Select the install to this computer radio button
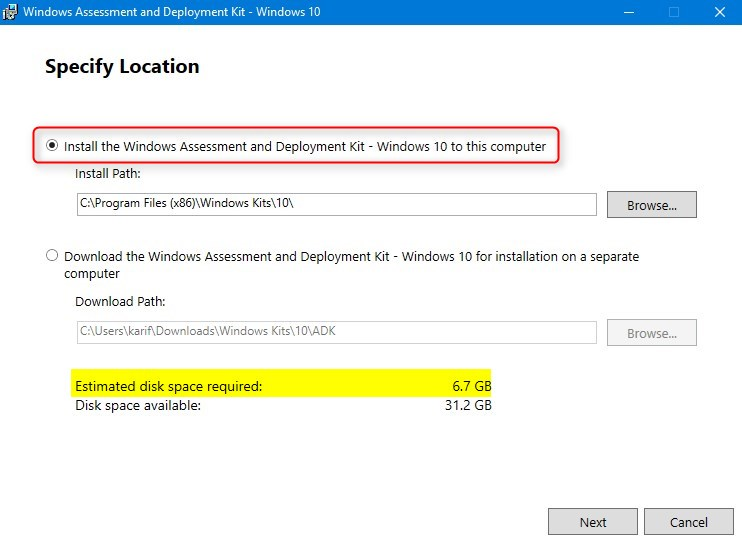The height and width of the screenshot is (546, 742). pos(52,146)
